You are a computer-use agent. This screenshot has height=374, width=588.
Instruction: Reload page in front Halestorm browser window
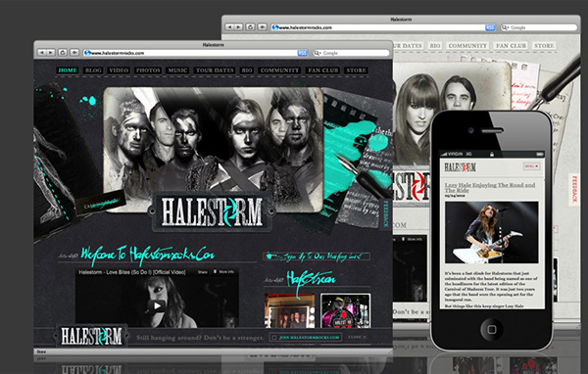(63, 53)
